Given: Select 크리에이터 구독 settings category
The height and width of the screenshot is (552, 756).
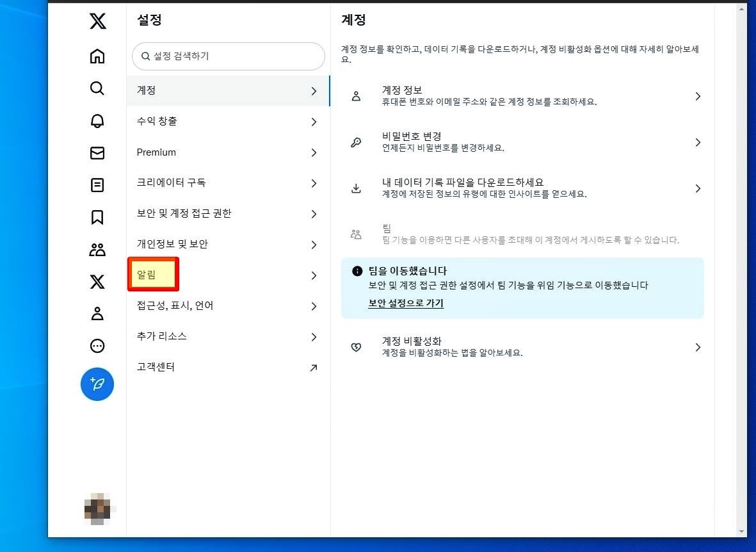Looking at the screenshot, I should [x=228, y=183].
